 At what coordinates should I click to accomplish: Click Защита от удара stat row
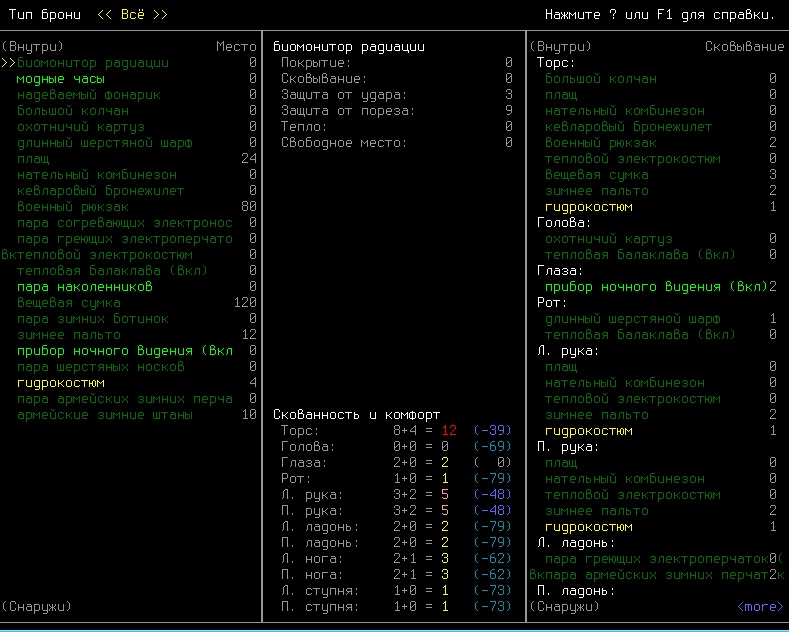pos(397,95)
